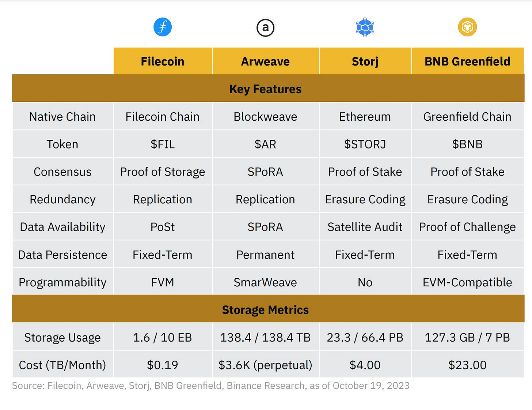The height and width of the screenshot is (410, 532).
Task: Click the 1.6 / 10 EB cell
Action: (x=163, y=337)
